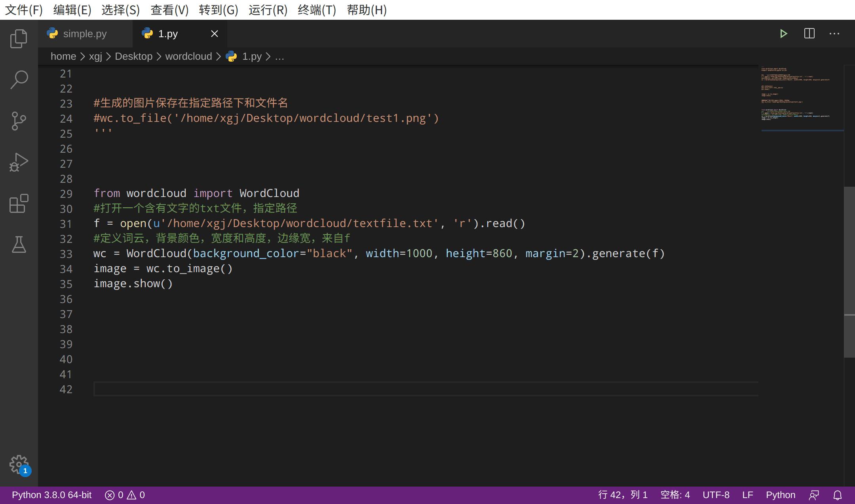Screen dimensions: 855x504
Task: Change encoding by clicking UTF-8
Action: 716,495
